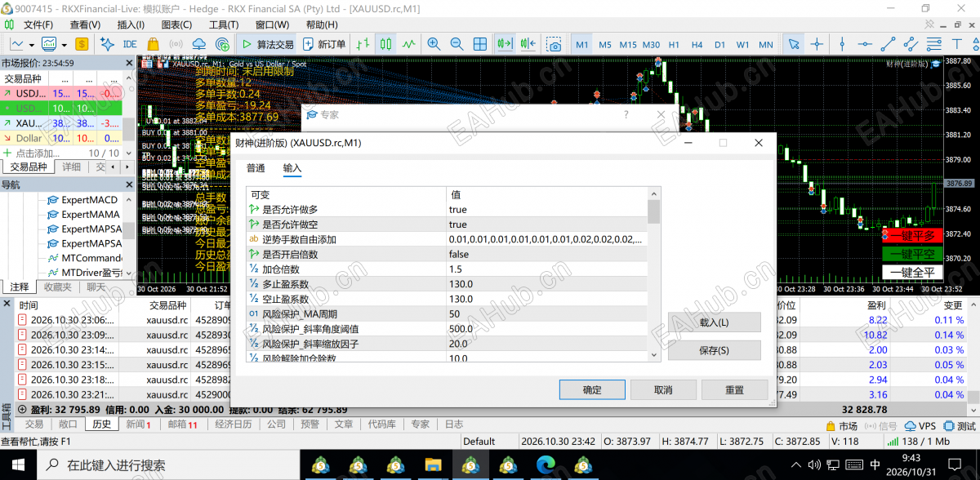The width and height of the screenshot is (980, 480).
Task: Switch chart to bar chart style
Action: pos(363,44)
